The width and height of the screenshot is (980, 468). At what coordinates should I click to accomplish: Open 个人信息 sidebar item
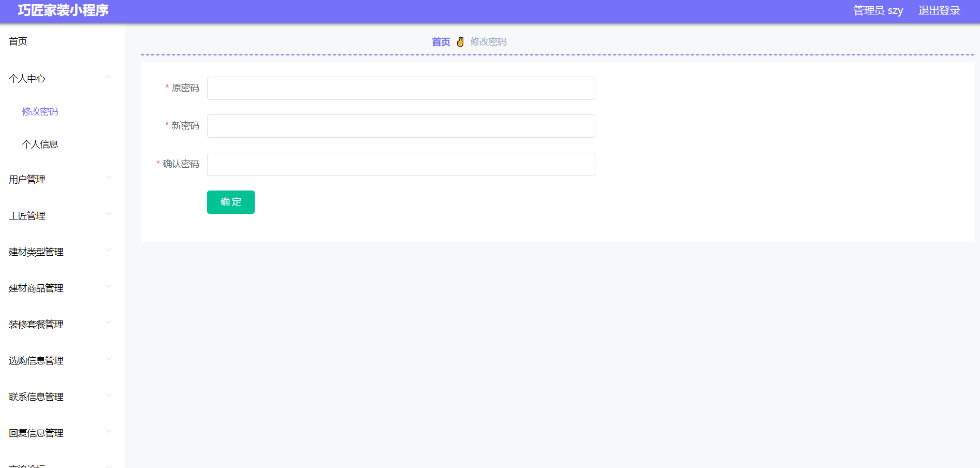pos(40,144)
